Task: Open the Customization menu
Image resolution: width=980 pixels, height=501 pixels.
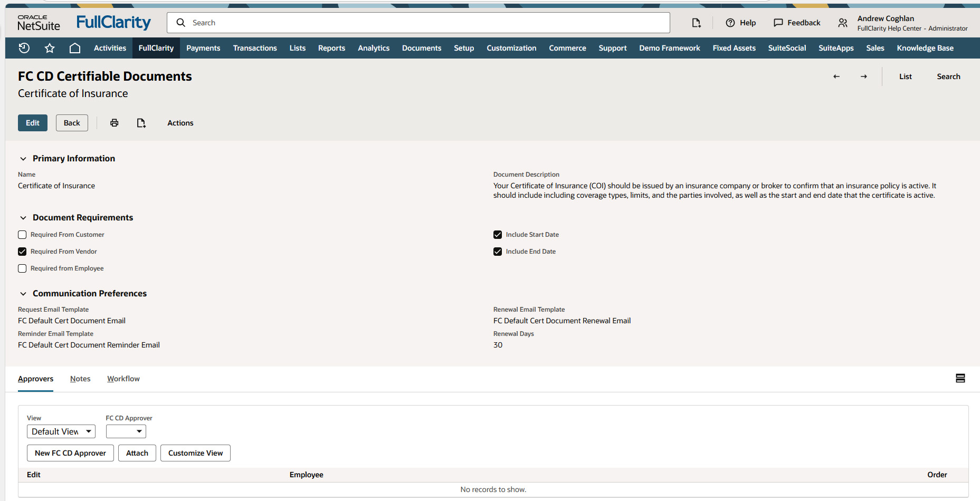Action: [511, 48]
